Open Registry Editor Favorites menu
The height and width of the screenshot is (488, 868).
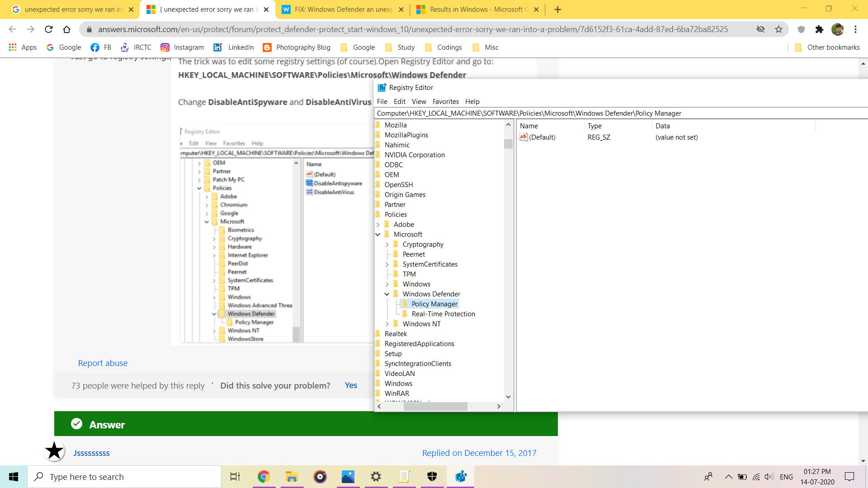point(446,102)
